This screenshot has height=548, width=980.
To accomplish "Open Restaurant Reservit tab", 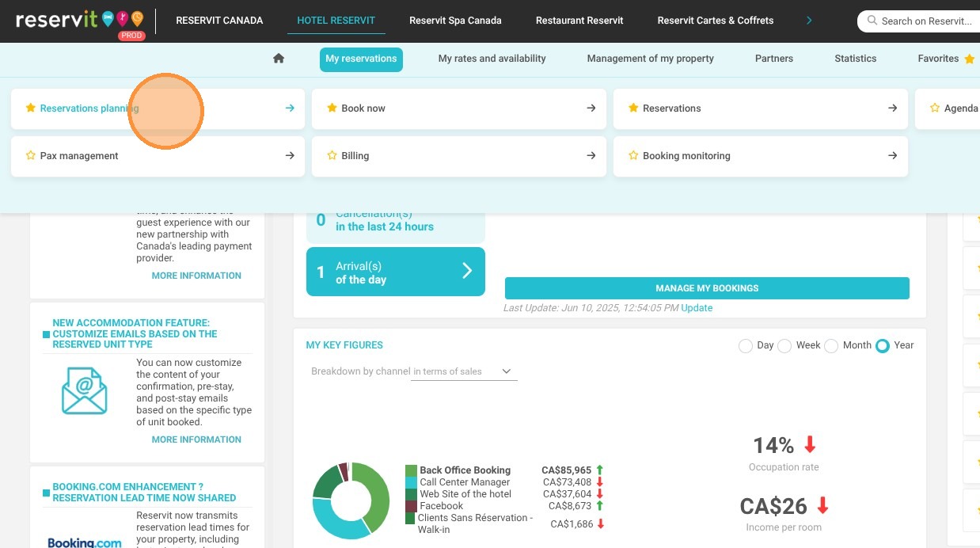I will pyautogui.click(x=579, y=21).
